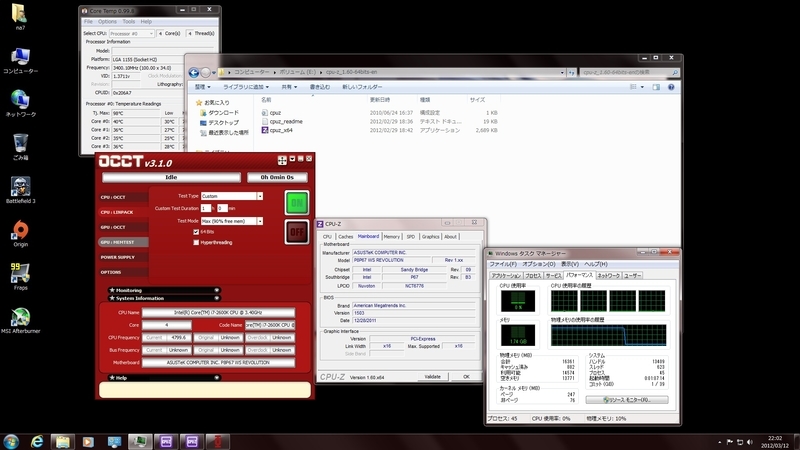Screen dimensions: 800x450
Task: Open the Task Manager Networking tab
Action: coord(608,276)
